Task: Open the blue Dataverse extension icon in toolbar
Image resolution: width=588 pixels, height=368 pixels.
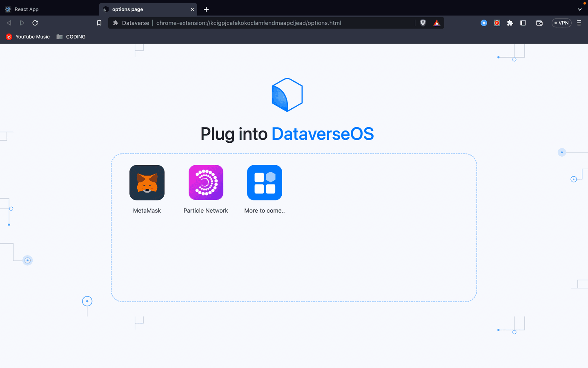Action: [x=484, y=23]
